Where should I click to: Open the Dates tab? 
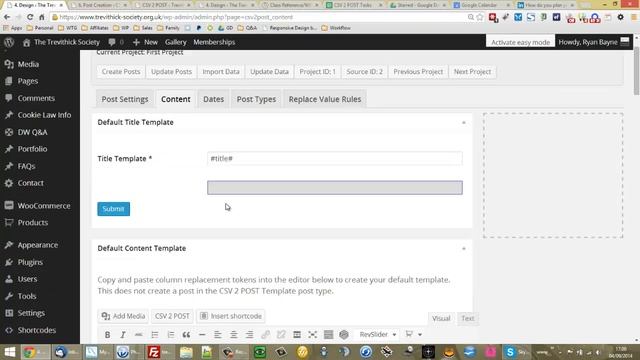[x=213, y=99]
